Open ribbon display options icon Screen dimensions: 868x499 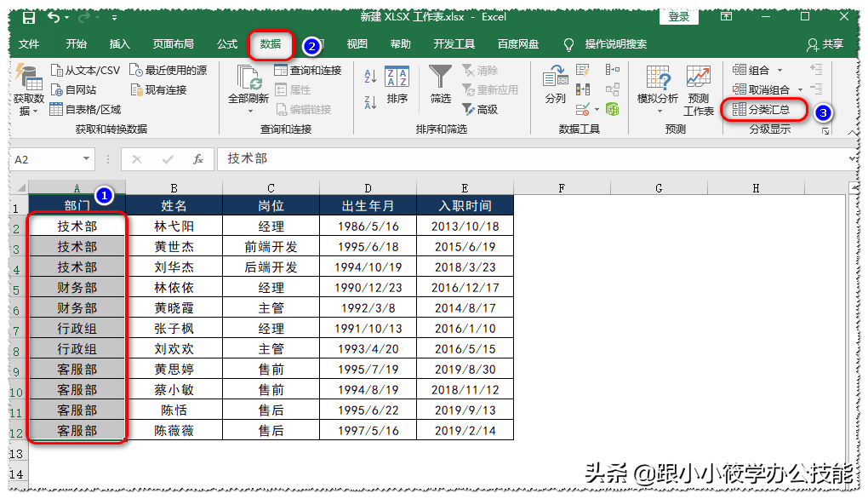pyautogui.click(x=726, y=17)
